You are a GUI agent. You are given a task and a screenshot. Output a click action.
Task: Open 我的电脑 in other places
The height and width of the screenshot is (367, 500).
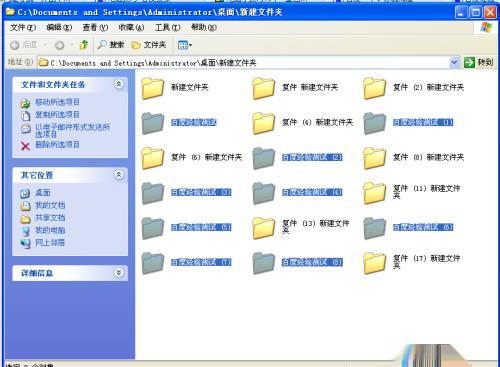(50, 230)
